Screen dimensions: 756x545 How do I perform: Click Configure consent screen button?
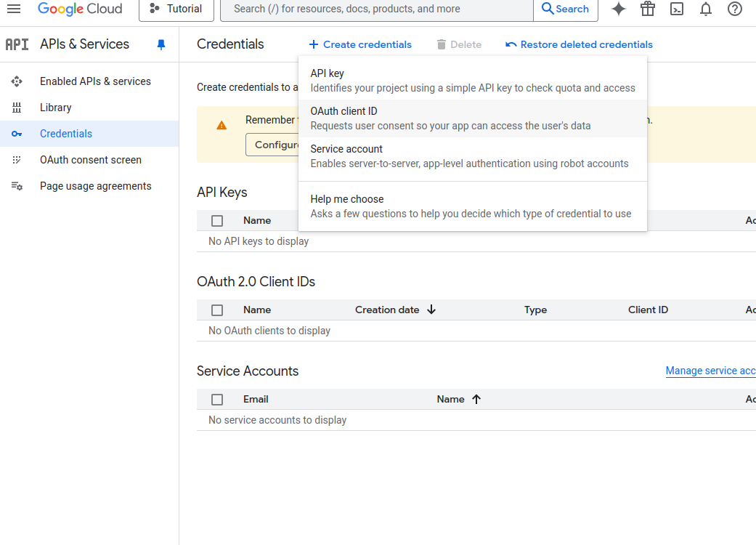coord(272,145)
